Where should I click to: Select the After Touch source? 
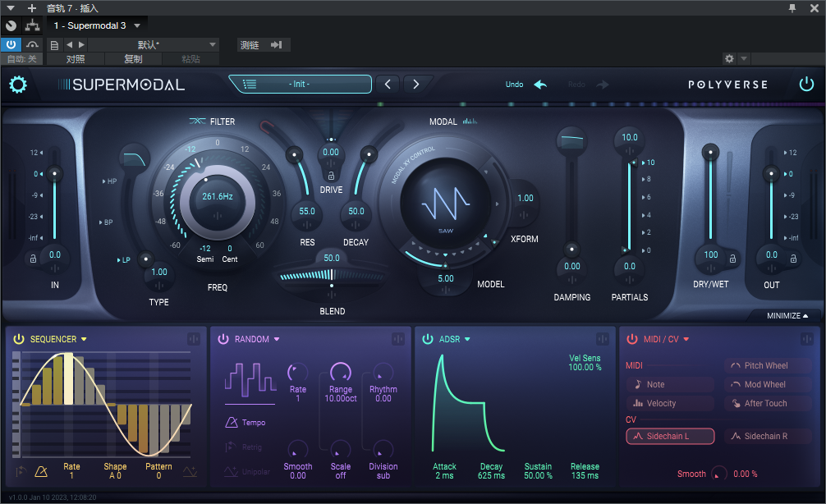click(768, 403)
